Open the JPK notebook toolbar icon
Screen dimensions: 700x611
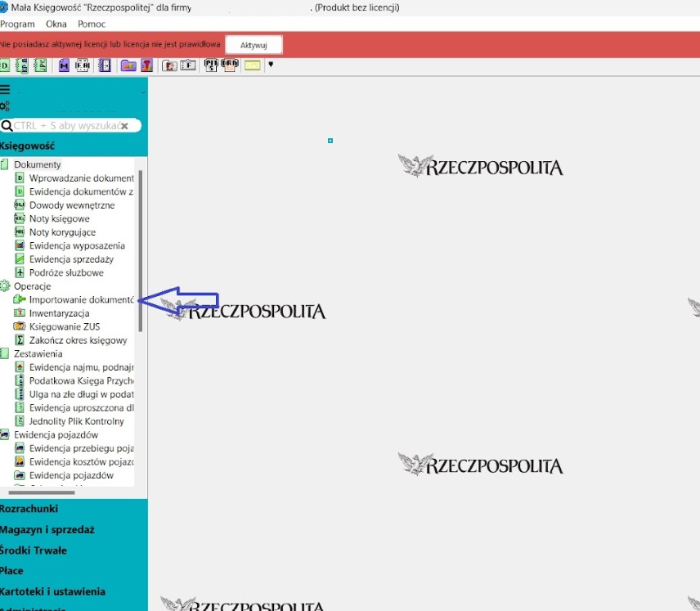[x=40, y=65]
